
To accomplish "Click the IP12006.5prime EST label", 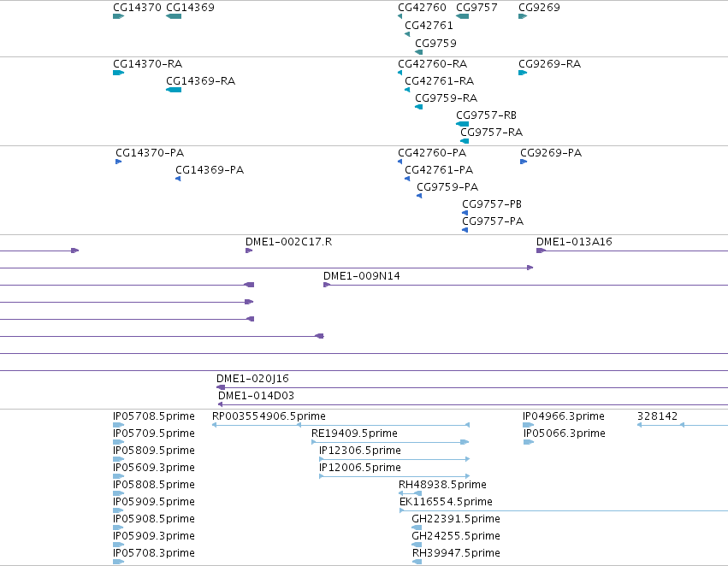I will [360, 468].
